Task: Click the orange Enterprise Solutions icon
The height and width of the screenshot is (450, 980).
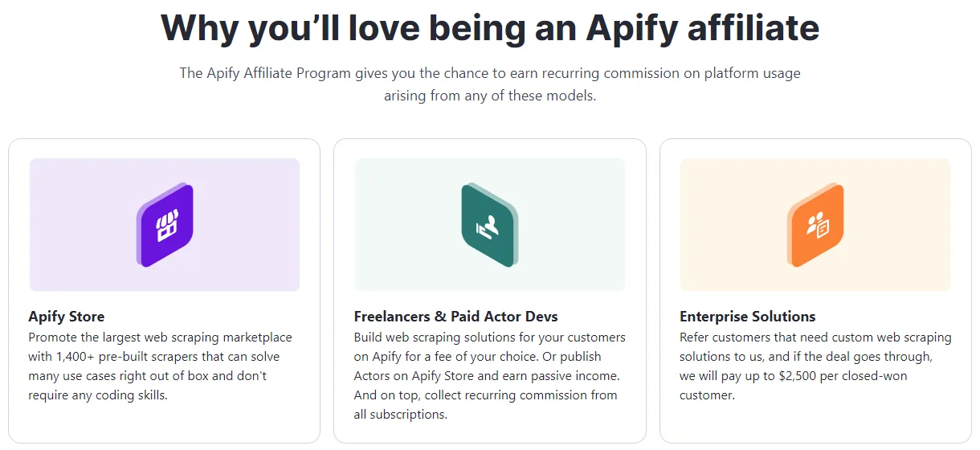Action: [815, 225]
